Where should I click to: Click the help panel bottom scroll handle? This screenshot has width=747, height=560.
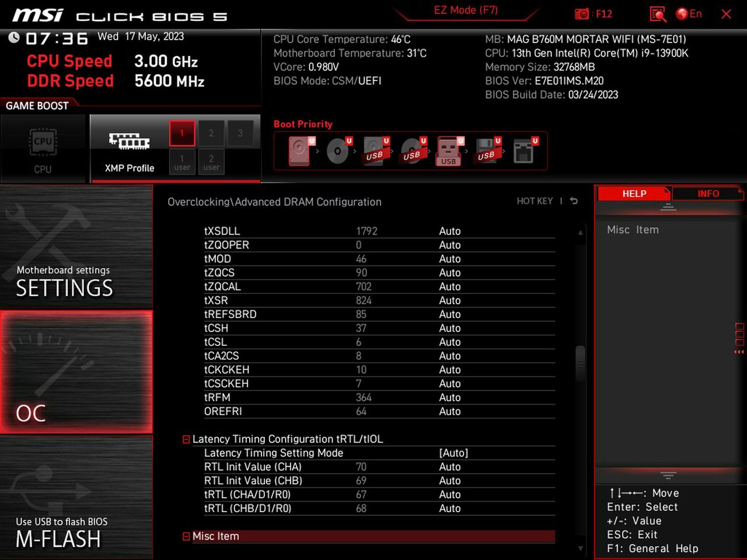668,475
